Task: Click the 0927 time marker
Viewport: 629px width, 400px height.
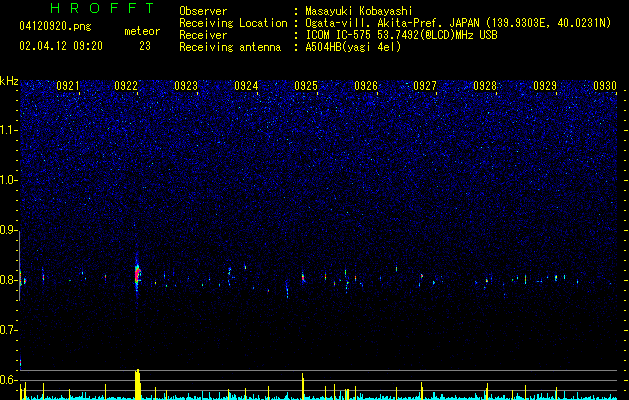Action: point(425,86)
